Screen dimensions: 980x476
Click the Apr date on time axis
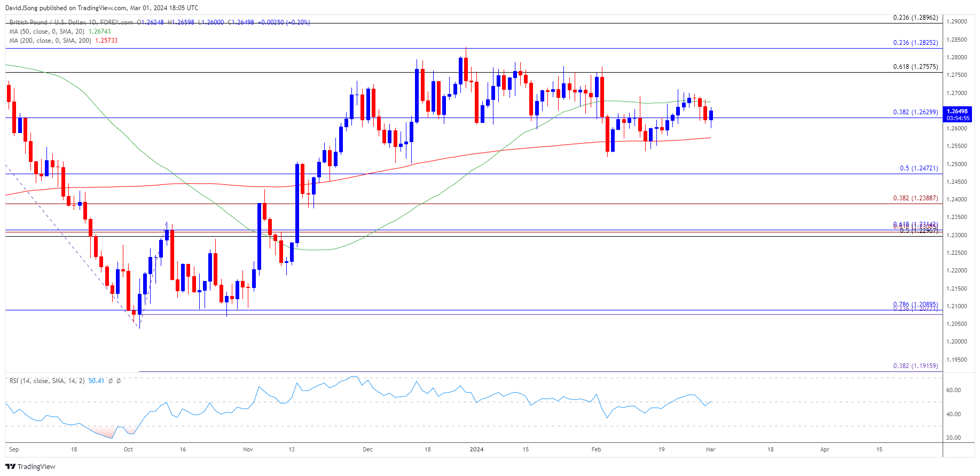click(x=825, y=449)
